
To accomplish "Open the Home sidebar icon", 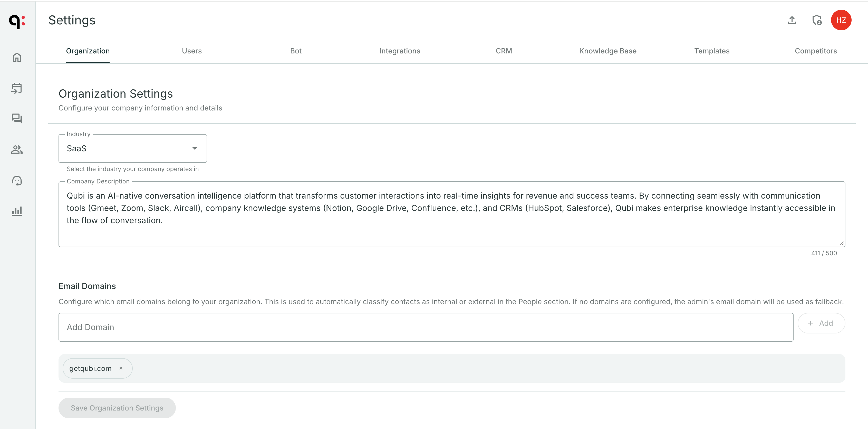I will 17,57.
